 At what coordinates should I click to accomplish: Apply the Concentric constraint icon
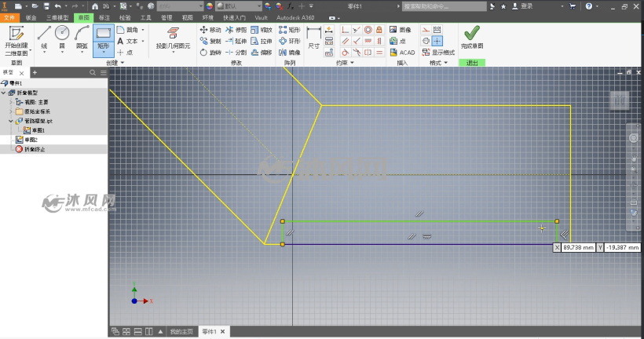[368, 30]
